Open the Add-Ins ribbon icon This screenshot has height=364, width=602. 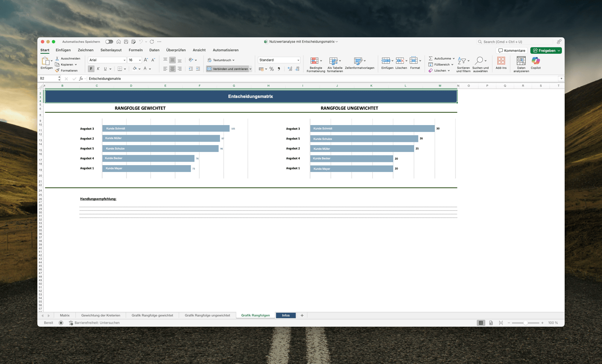tap(501, 63)
